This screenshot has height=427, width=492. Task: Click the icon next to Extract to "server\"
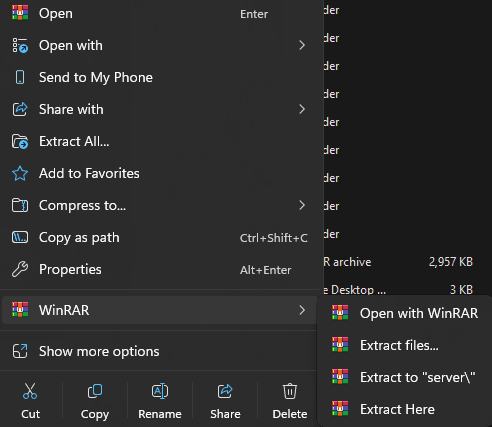pyautogui.click(x=340, y=376)
